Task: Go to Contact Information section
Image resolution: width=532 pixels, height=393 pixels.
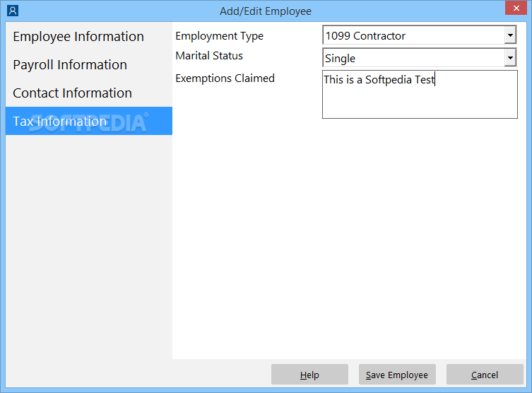Action: 89,93
